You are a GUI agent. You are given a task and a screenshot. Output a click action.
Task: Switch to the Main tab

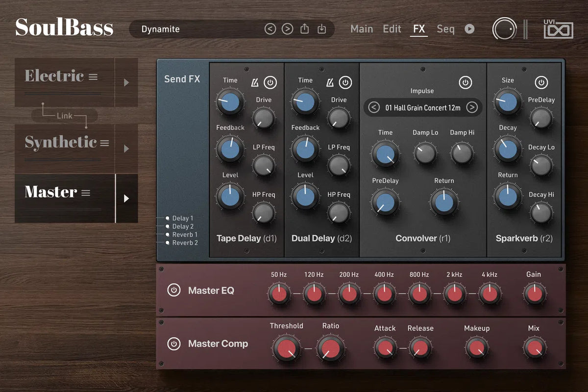pyautogui.click(x=362, y=29)
